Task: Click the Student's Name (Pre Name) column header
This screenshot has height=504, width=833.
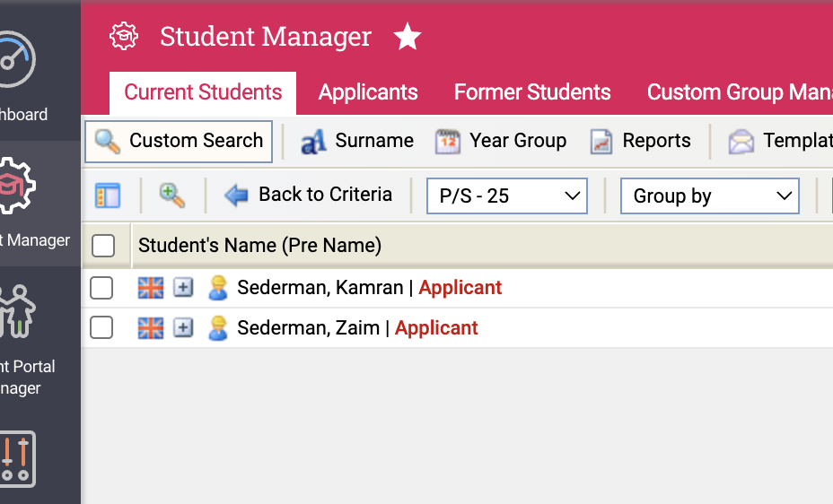Action: (x=259, y=246)
